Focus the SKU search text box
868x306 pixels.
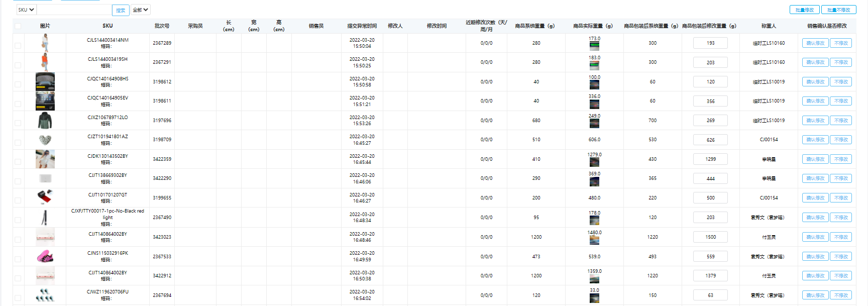click(x=74, y=10)
